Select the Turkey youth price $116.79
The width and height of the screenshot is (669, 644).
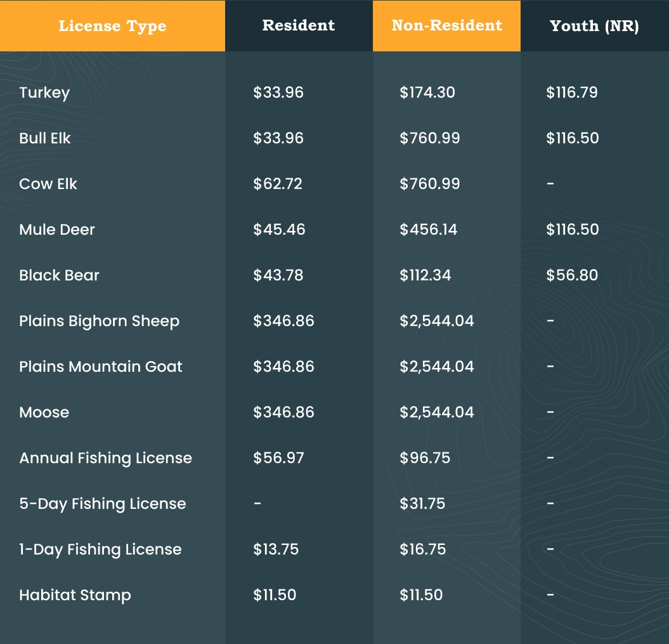(572, 93)
